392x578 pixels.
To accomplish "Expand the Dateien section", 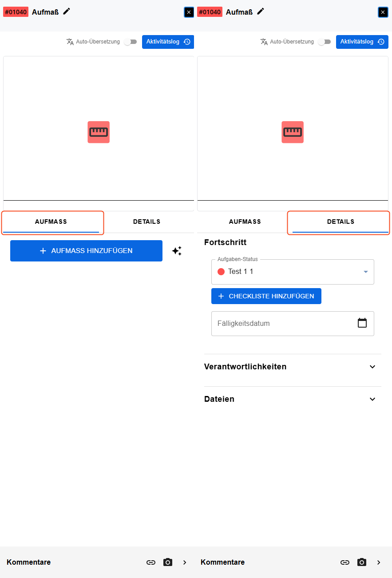I will coord(293,399).
